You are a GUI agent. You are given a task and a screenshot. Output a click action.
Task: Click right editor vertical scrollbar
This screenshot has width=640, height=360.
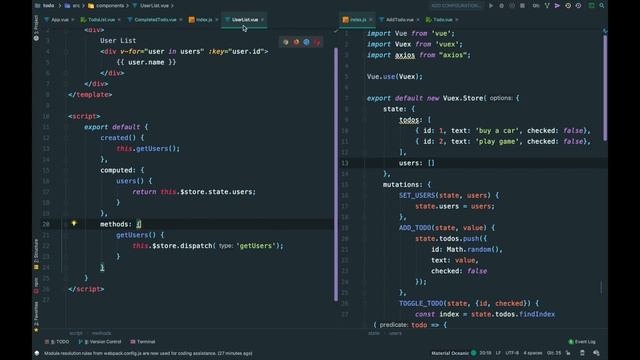605,88
